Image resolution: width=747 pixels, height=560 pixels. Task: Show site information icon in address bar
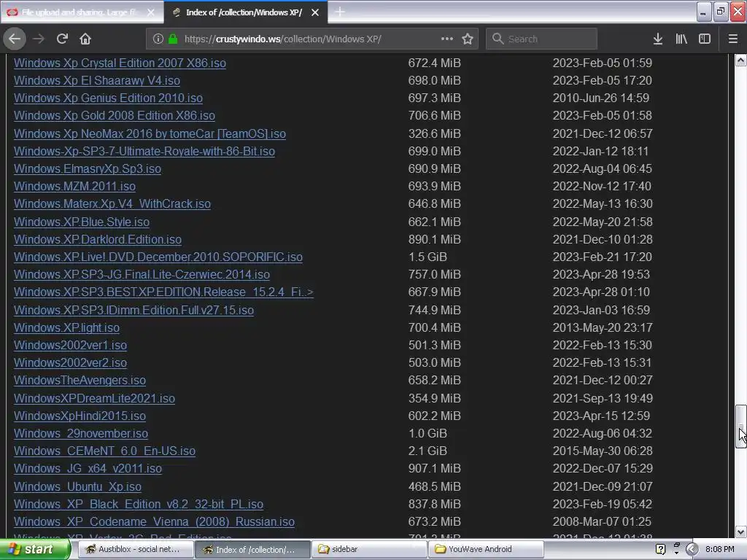(158, 39)
